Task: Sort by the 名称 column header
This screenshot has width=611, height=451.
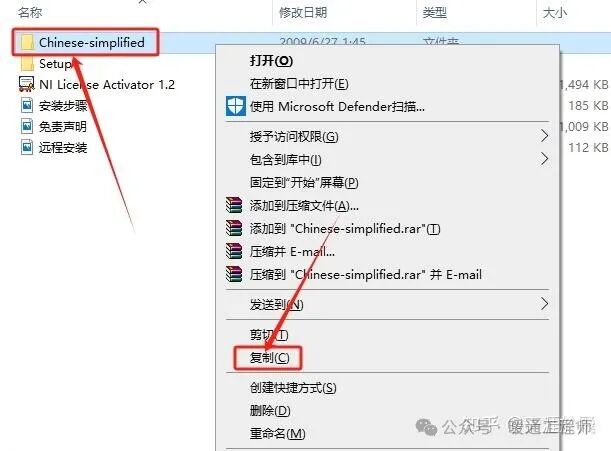Action: pos(30,12)
